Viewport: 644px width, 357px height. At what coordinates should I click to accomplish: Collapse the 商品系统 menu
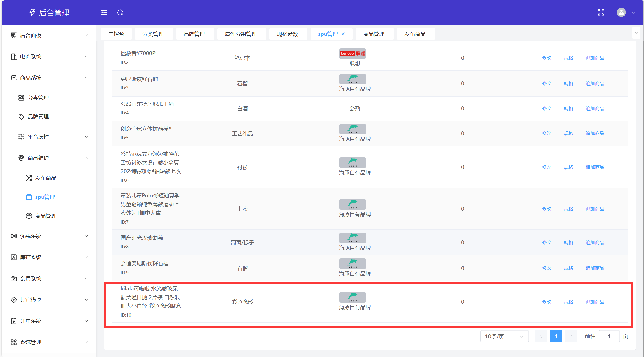[x=86, y=78]
